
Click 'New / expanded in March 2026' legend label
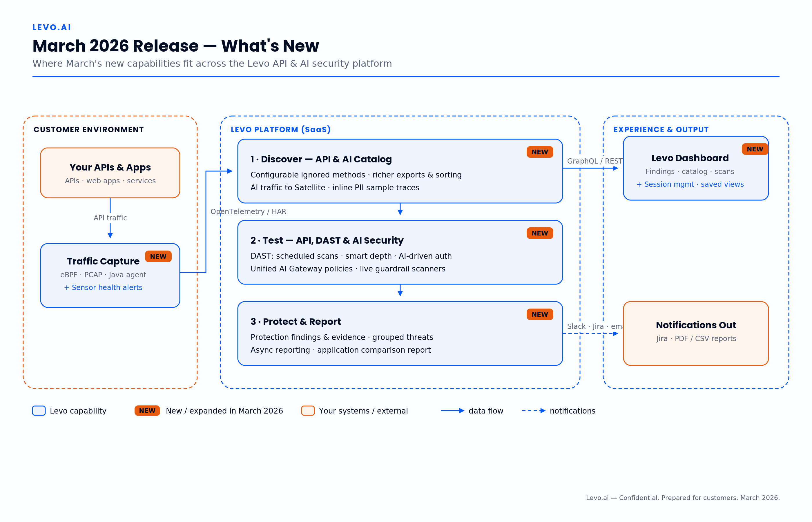pos(224,411)
